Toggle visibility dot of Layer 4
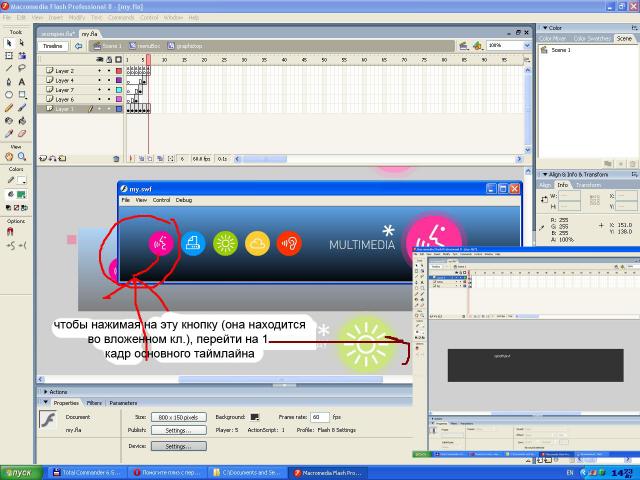640x480 pixels. 99,80
